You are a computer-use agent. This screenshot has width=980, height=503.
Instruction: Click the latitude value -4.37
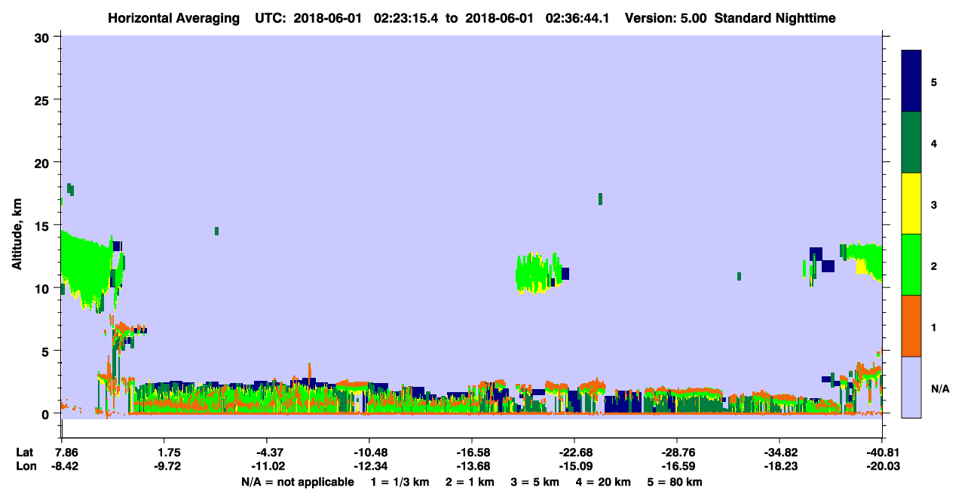point(268,452)
